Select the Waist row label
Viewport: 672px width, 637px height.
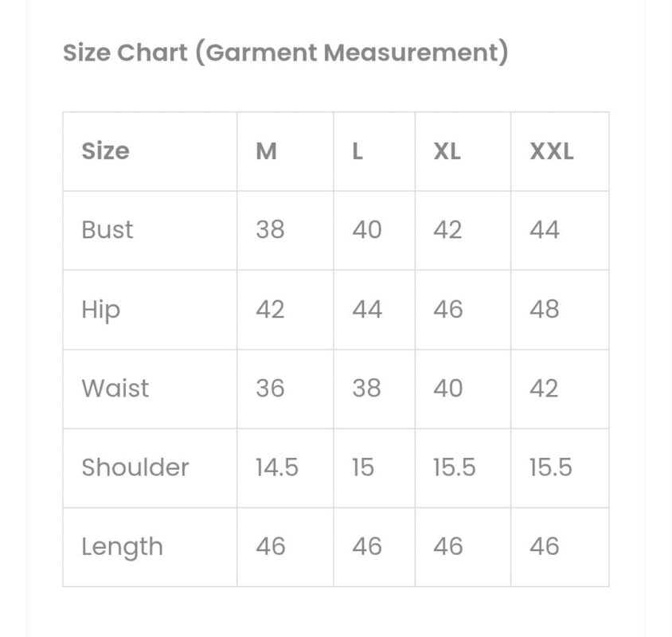[x=115, y=389]
